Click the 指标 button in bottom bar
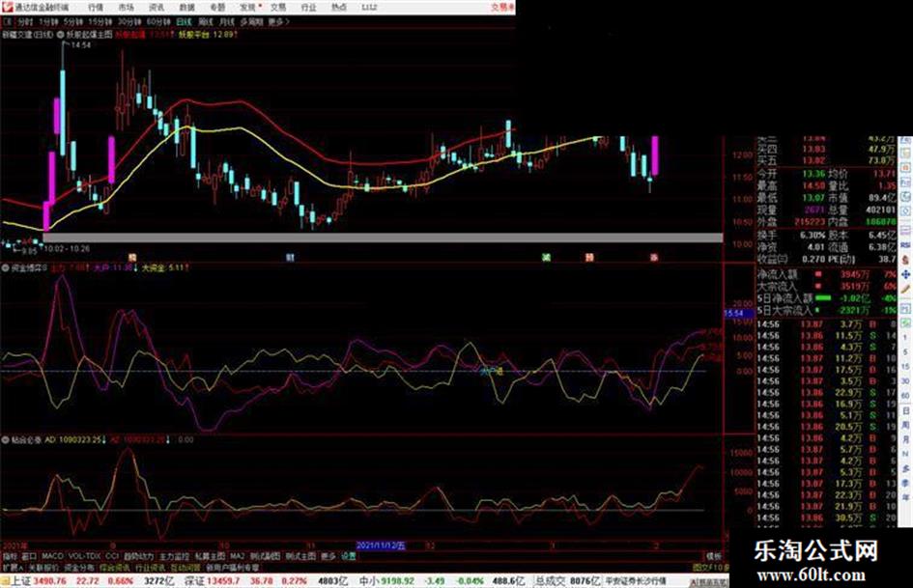The height and width of the screenshot is (588, 913). pyautogui.click(x=10, y=556)
